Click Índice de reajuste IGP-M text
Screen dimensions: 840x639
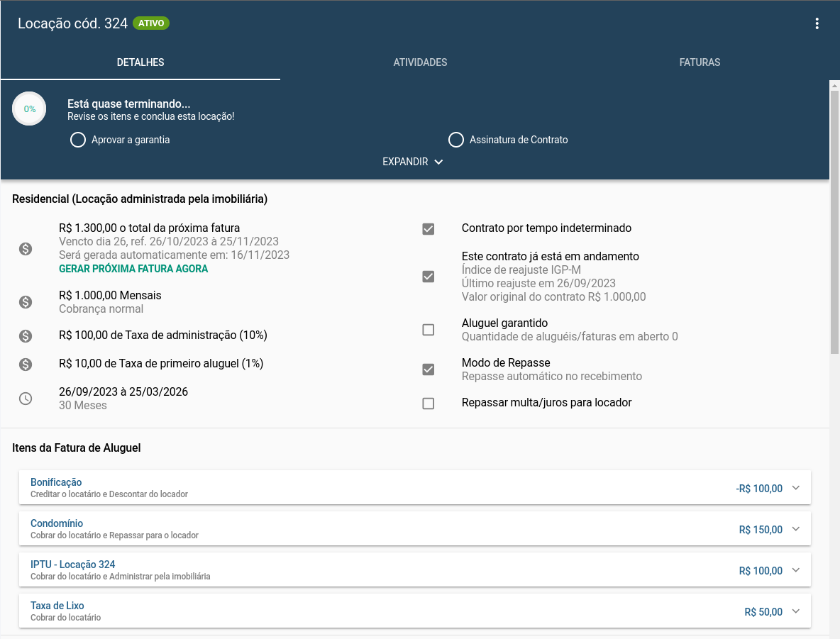(521, 270)
